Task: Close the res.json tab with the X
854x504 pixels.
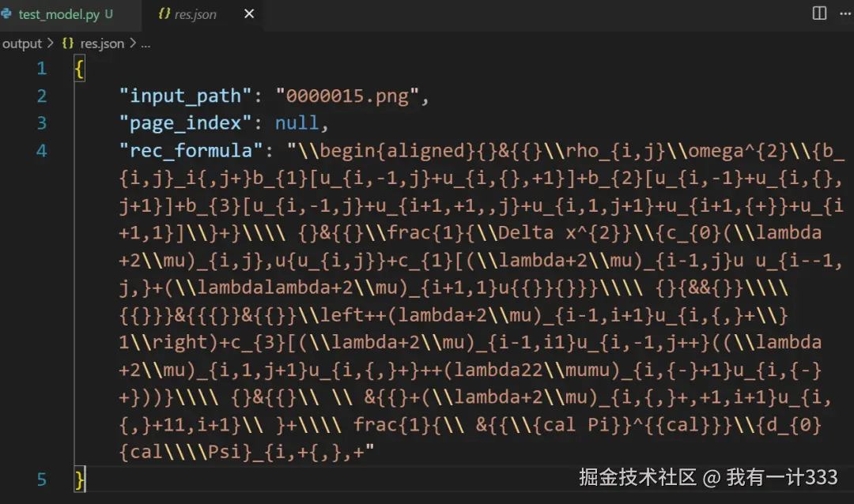Action: click(x=248, y=13)
